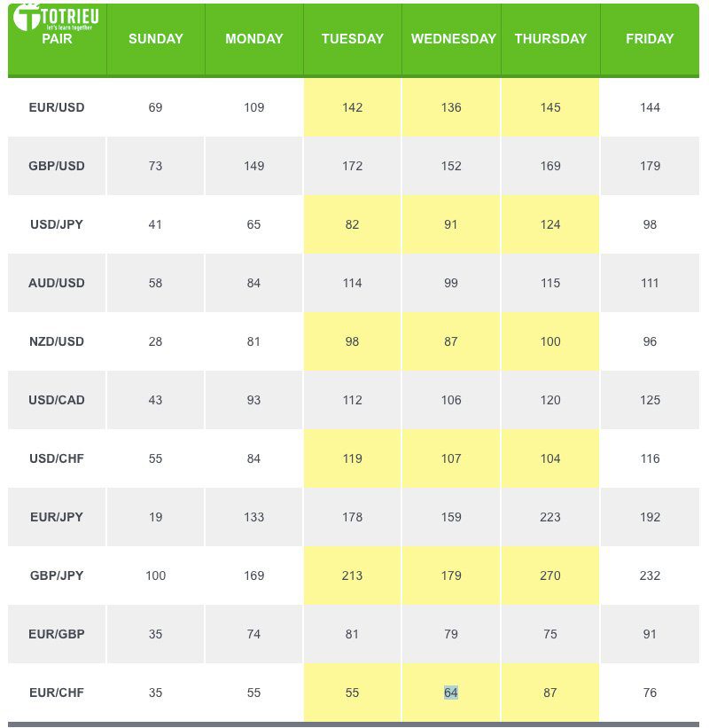This screenshot has width=709, height=728.
Task: Select the TUESDAY column header
Action: tap(353, 38)
